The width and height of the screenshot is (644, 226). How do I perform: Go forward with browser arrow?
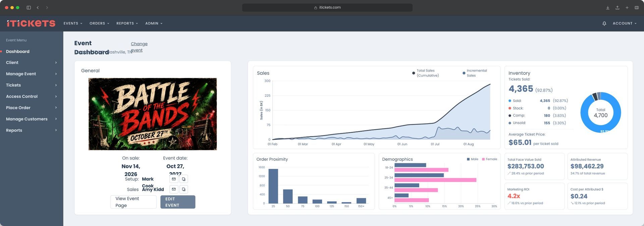pos(47,7)
